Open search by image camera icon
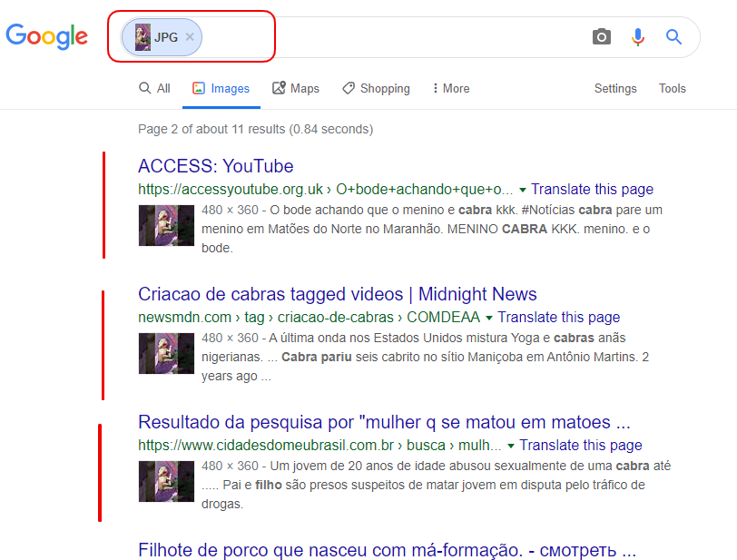Image resolution: width=737 pixels, height=560 pixels. point(601,36)
